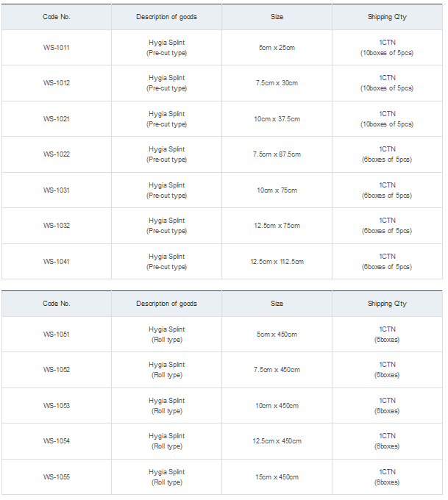Click the 7.5cm x 30cm size cell
The image size is (448, 500).
point(277,83)
